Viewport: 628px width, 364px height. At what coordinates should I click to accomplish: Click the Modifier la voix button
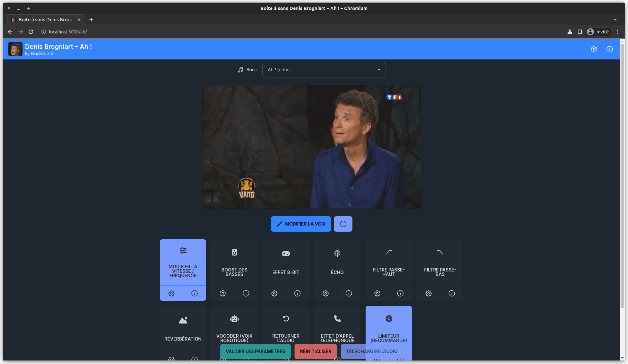point(301,224)
